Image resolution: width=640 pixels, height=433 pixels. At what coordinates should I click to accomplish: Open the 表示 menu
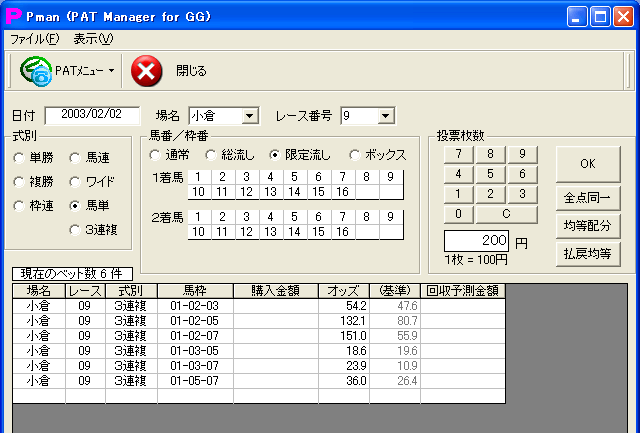pos(93,39)
